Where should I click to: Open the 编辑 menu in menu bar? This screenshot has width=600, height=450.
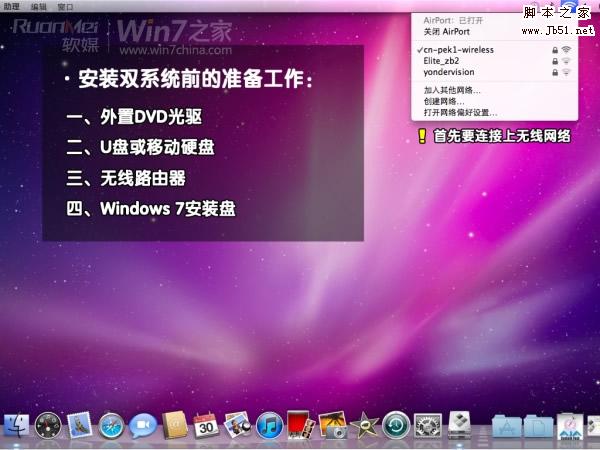38,7
